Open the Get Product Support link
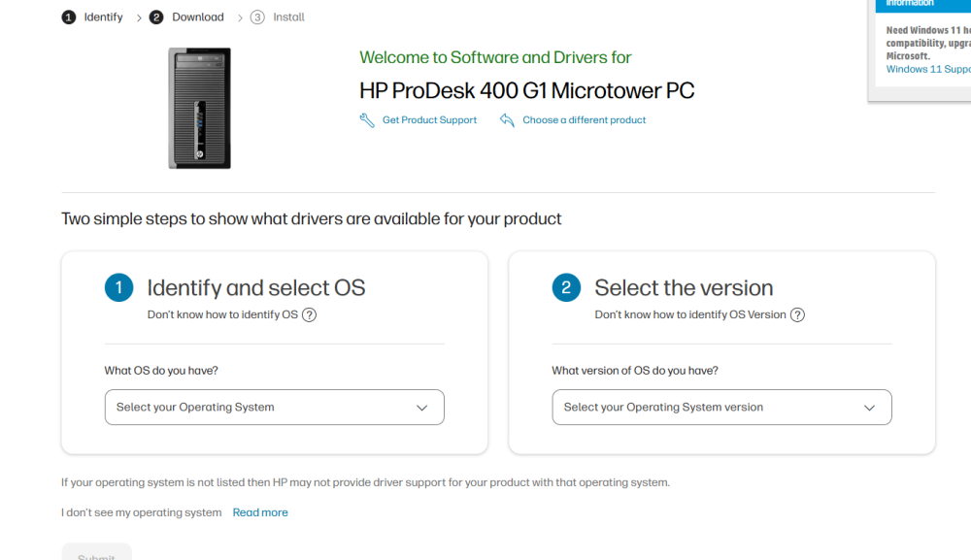This screenshot has height=560, width=971. point(429,120)
